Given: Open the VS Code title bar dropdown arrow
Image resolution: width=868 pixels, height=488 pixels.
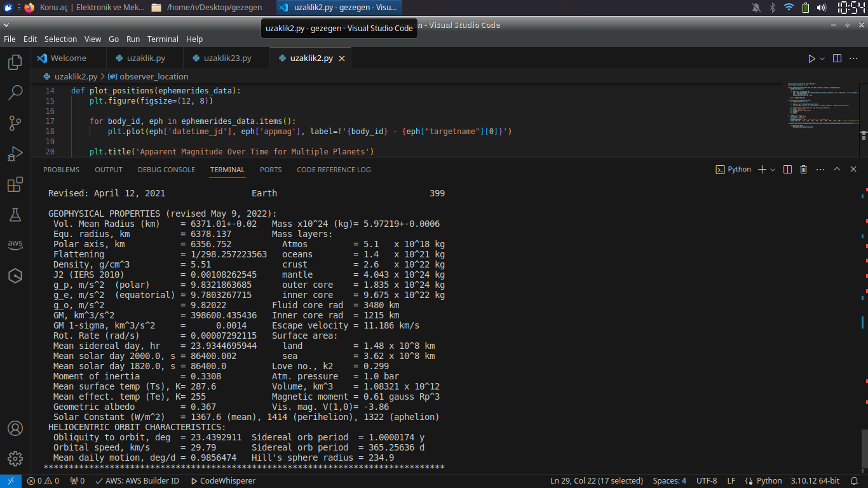Looking at the screenshot, I should tap(6, 25).
